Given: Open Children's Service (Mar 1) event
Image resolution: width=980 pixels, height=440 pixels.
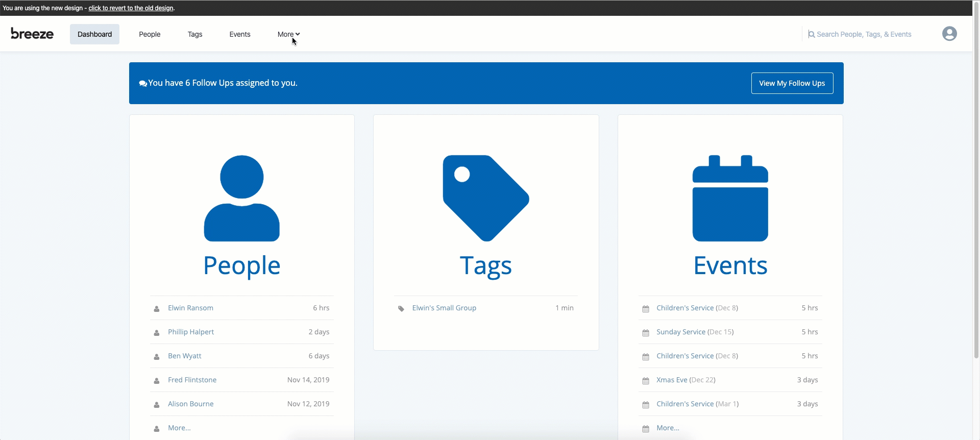Looking at the screenshot, I should [698, 404].
